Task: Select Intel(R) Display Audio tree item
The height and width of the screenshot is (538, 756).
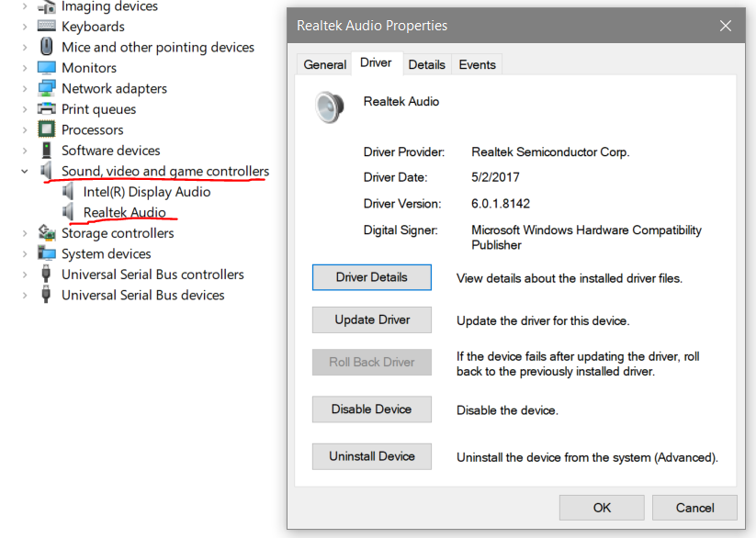Action: pyautogui.click(x=147, y=192)
